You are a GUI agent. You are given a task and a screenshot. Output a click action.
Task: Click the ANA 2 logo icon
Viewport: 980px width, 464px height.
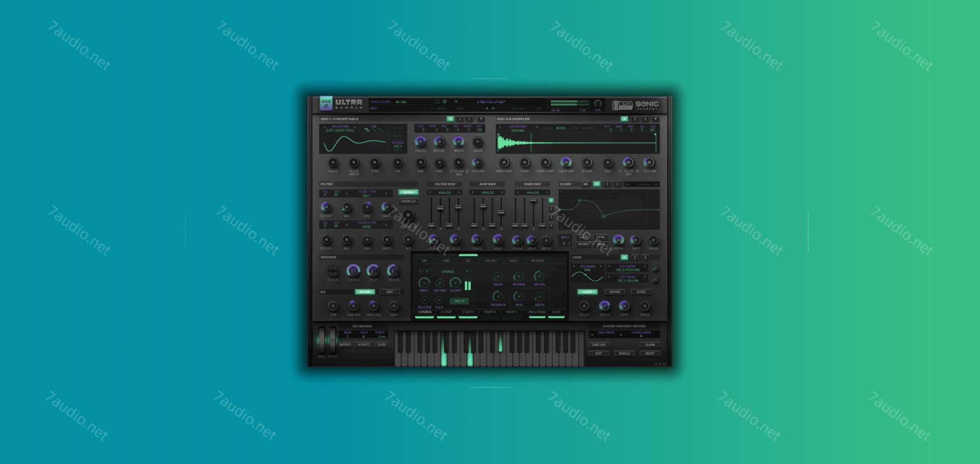[325, 103]
